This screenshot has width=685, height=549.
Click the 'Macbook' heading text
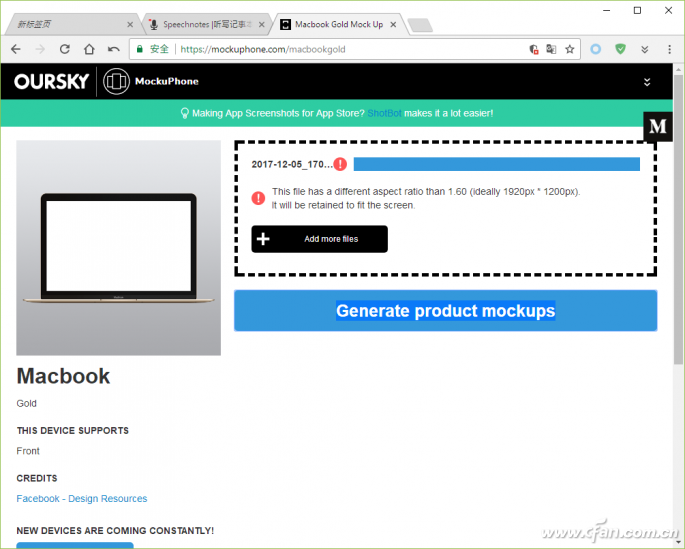(63, 376)
